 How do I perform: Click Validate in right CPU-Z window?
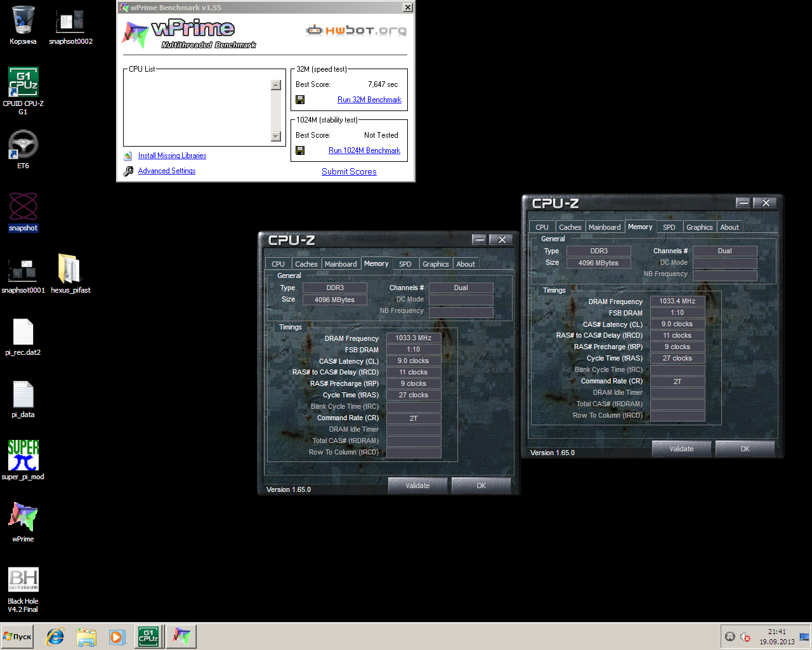(681, 449)
